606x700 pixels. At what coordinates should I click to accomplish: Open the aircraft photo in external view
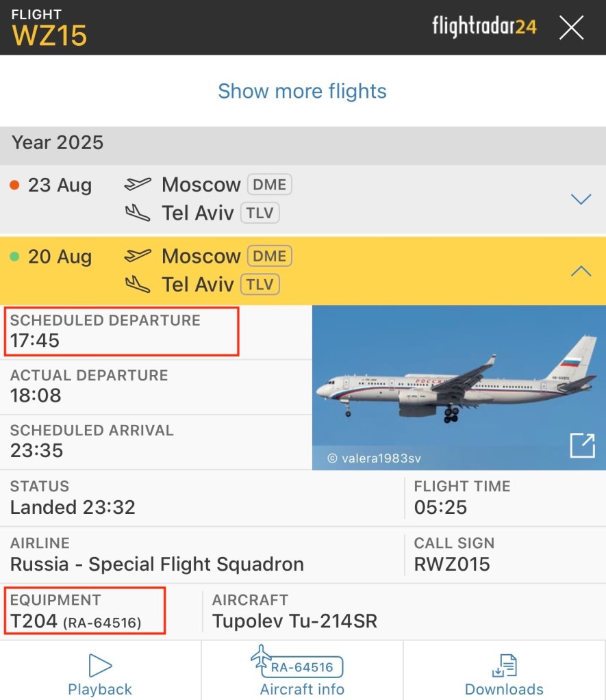(581, 445)
